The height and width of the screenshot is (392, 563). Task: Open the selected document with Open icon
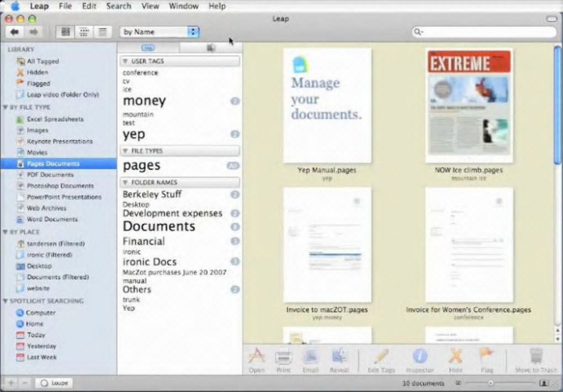(x=256, y=357)
